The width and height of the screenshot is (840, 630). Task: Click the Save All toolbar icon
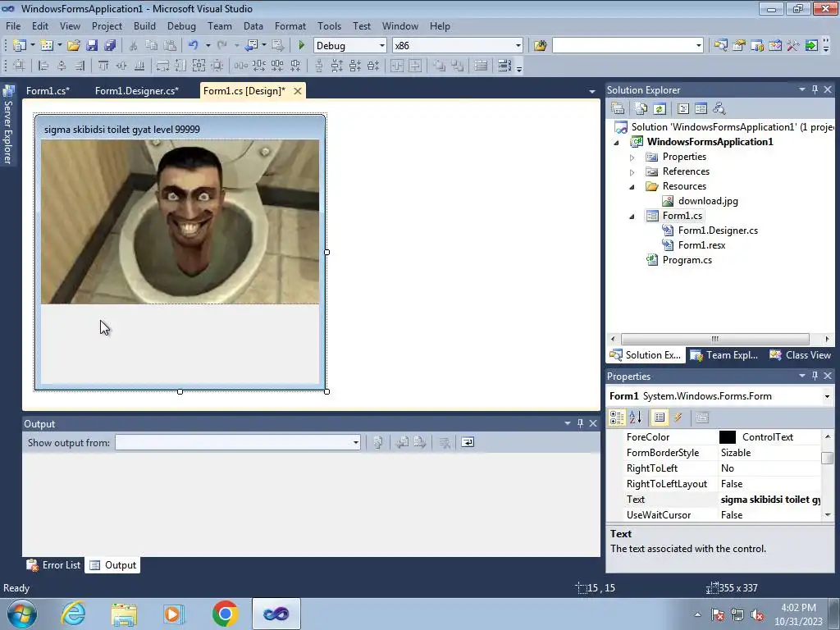[x=110, y=46]
